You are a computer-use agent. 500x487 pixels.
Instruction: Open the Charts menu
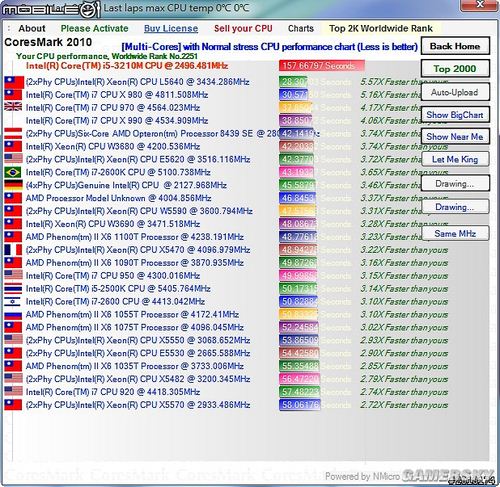point(301,29)
